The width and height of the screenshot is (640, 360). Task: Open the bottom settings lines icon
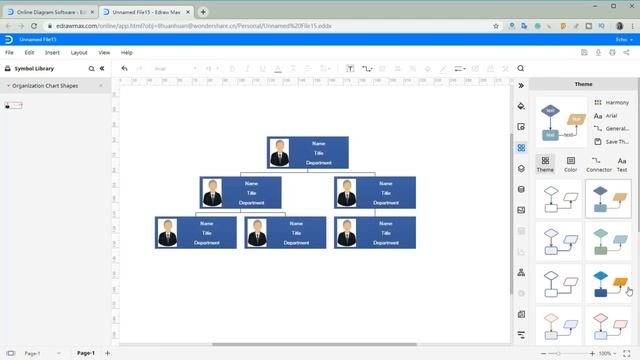coord(521,335)
